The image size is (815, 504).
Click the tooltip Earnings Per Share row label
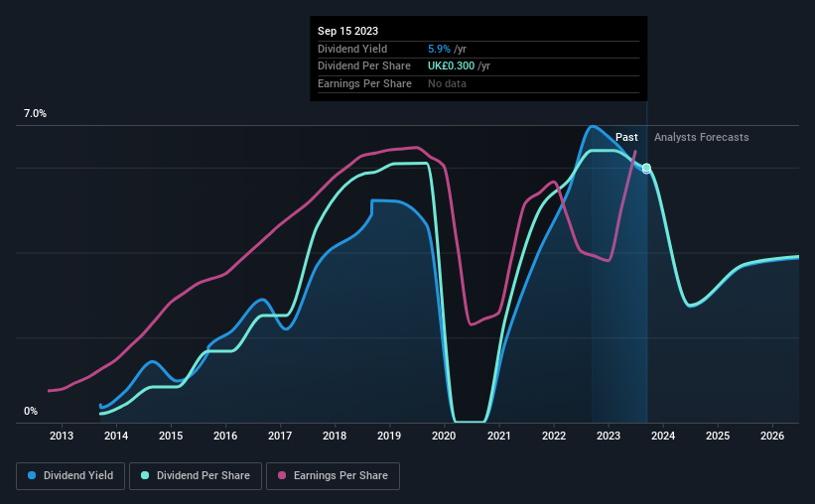(x=364, y=83)
